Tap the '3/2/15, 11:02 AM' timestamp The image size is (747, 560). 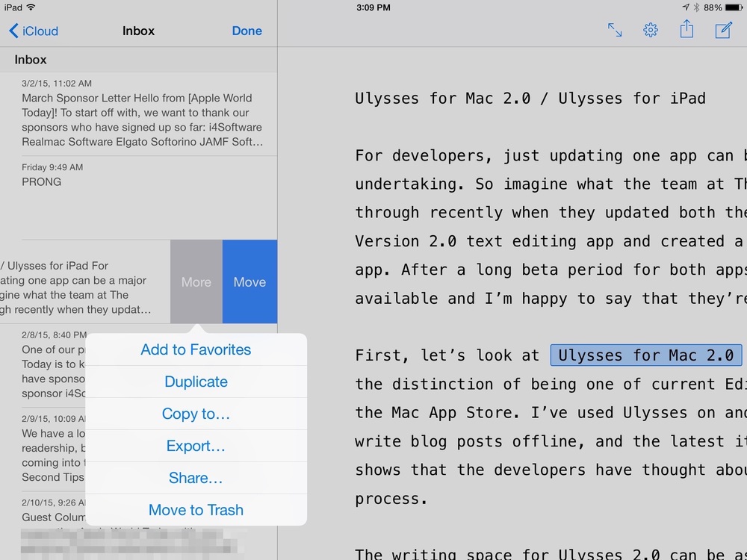57,84
